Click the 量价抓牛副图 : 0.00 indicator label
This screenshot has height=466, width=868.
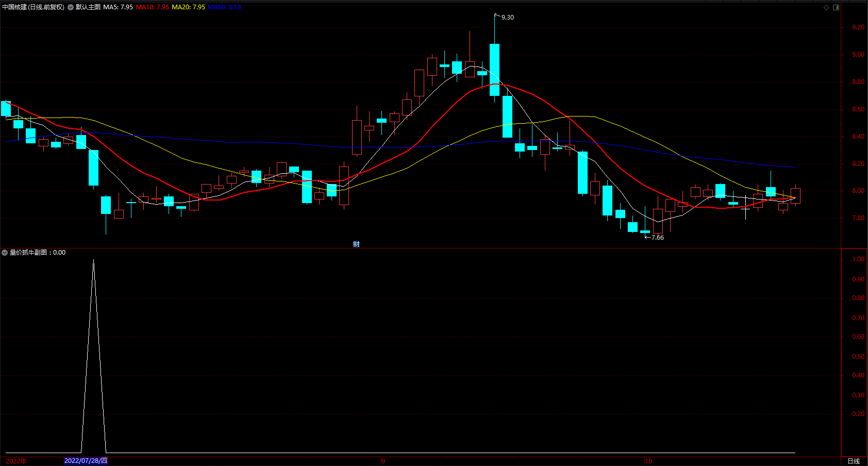coord(38,253)
